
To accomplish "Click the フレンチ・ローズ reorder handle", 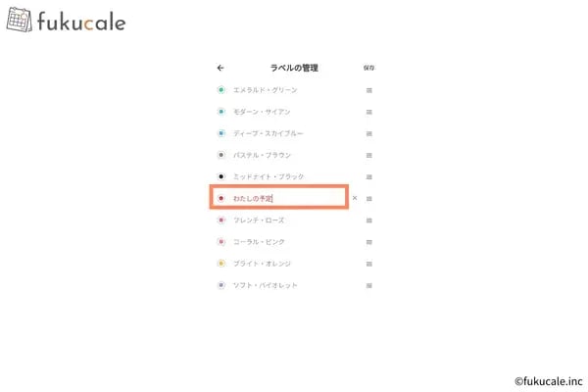I will tap(369, 220).
